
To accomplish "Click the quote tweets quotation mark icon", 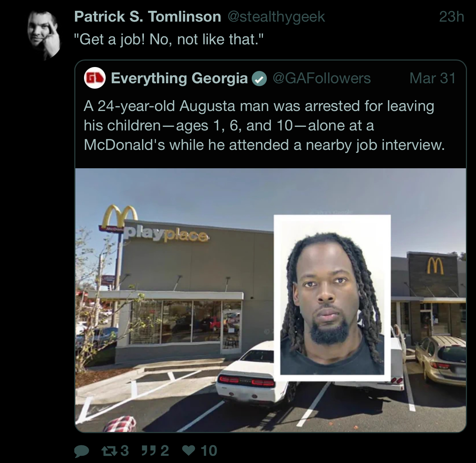I will click(x=148, y=450).
